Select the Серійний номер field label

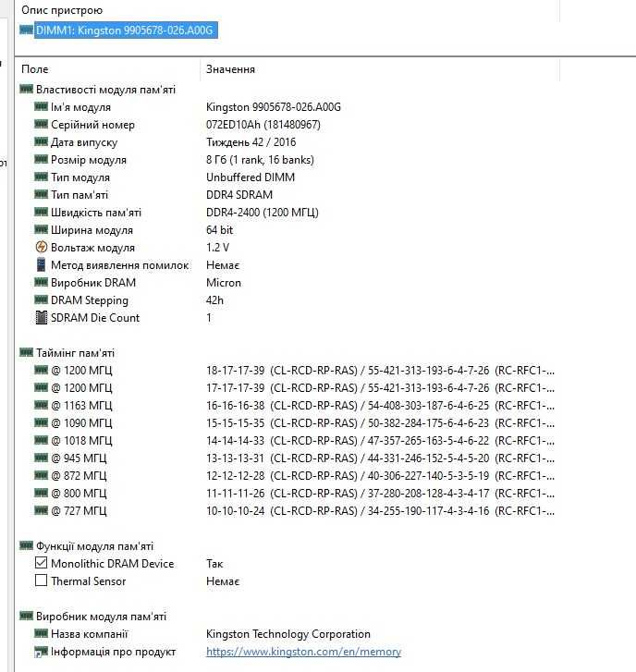[92, 125]
